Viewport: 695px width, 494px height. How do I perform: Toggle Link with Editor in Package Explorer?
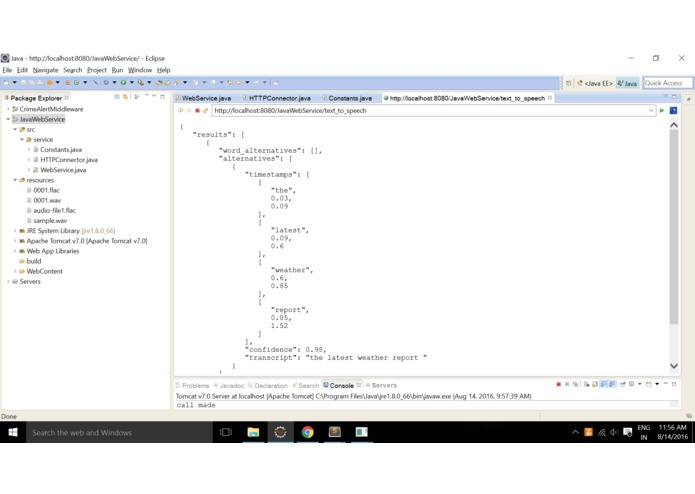pyautogui.click(x=125, y=97)
